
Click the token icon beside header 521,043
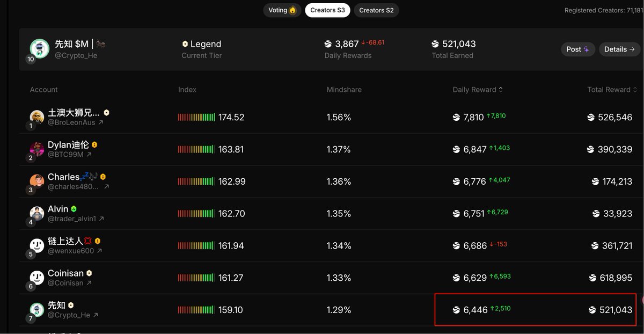pyautogui.click(x=435, y=44)
